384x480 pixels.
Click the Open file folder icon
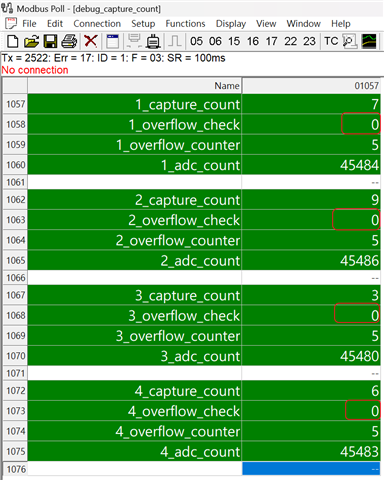coord(31,41)
